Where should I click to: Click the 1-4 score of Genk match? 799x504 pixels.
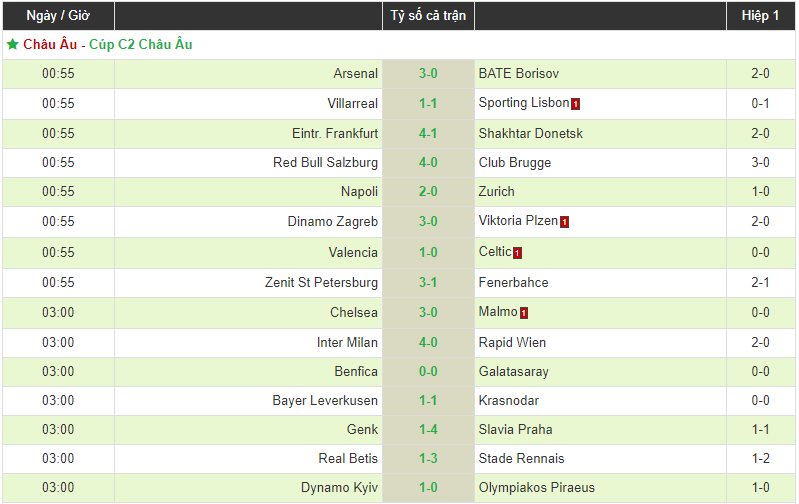pyautogui.click(x=428, y=430)
